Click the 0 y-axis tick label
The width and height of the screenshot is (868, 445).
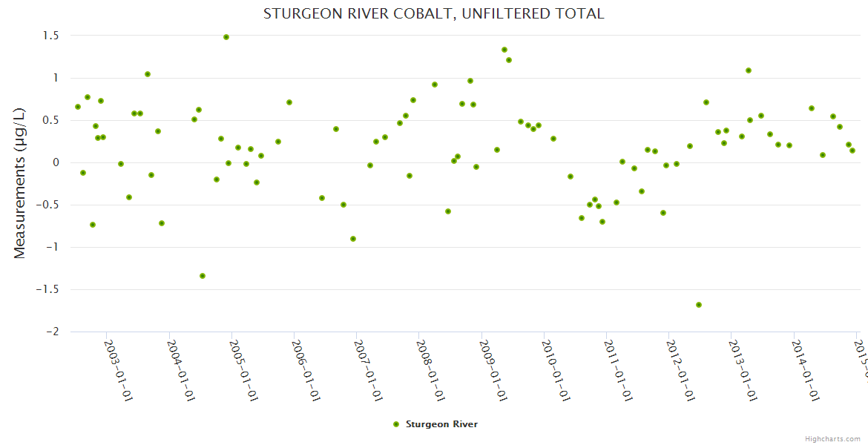(56, 162)
